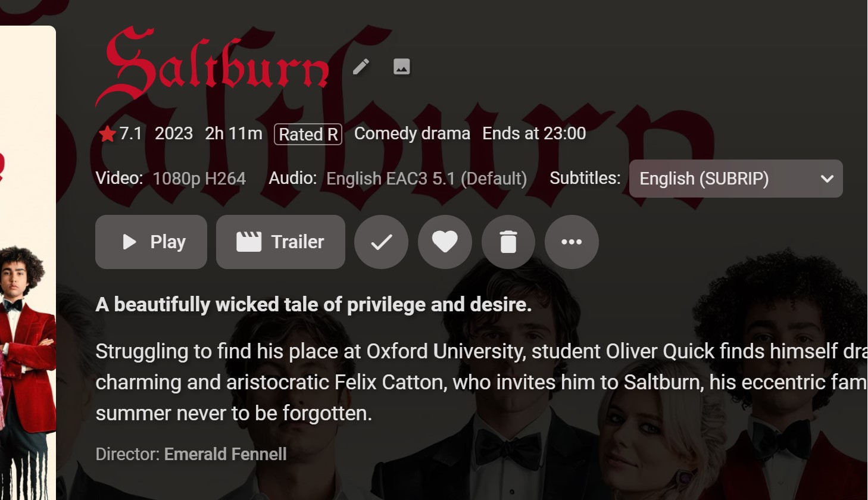868x500 pixels.
Task: Click the red star rating icon
Action: [x=108, y=134]
